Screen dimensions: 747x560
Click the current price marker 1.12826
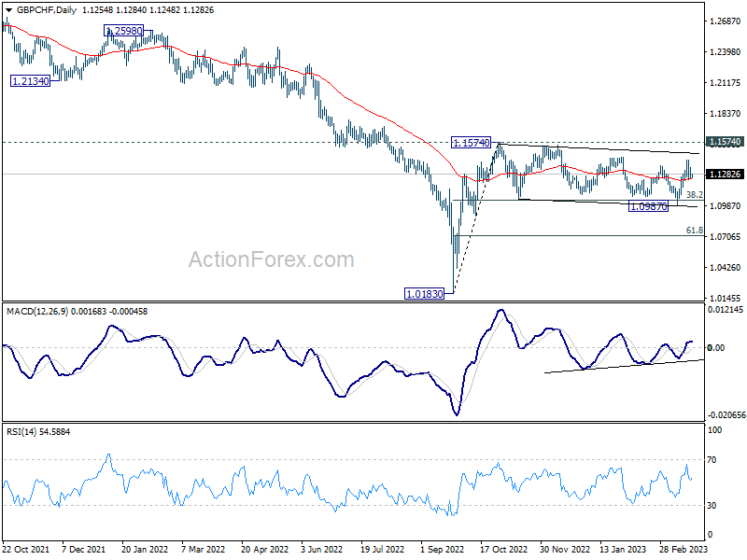[725, 175]
